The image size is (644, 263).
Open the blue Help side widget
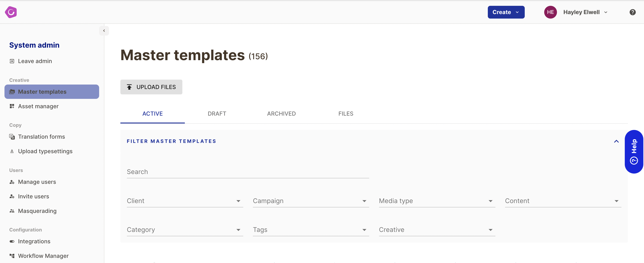pos(634,152)
